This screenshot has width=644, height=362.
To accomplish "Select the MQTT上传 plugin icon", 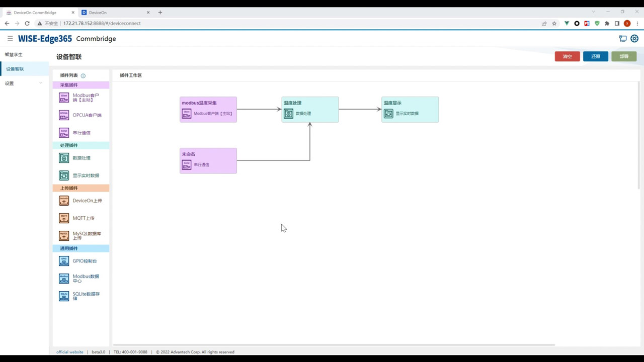I will pos(64,218).
